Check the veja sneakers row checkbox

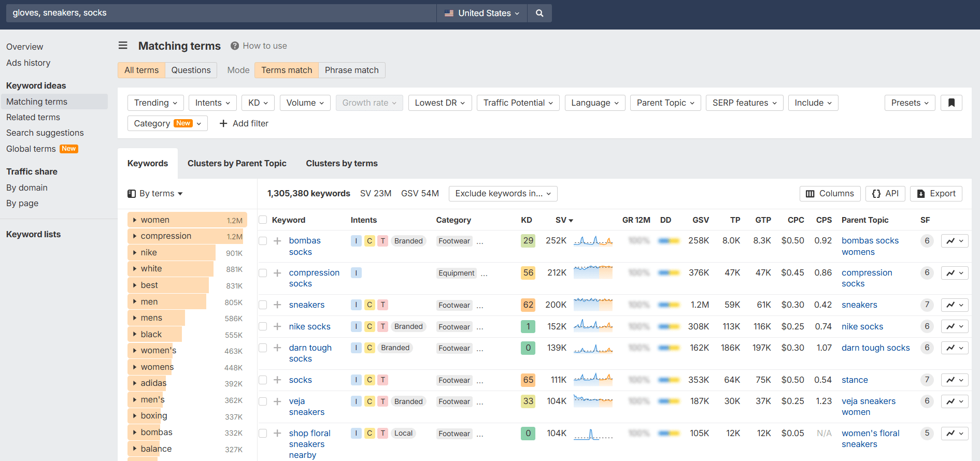pos(263,401)
